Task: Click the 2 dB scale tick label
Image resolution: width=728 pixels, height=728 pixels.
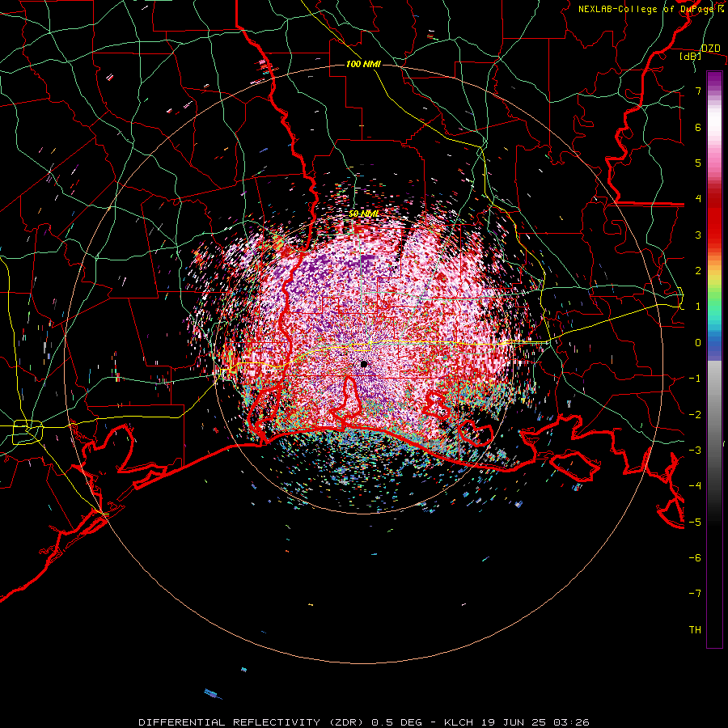Action: (698, 271)
